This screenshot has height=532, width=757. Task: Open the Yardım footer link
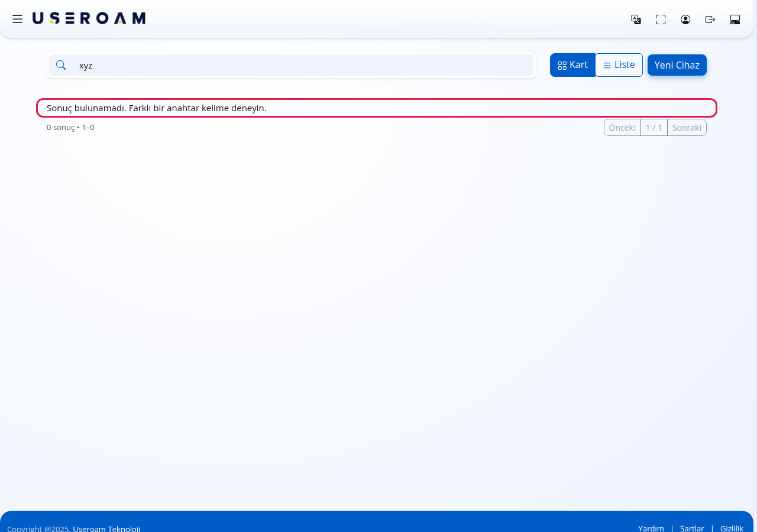(x=651, y=528)
